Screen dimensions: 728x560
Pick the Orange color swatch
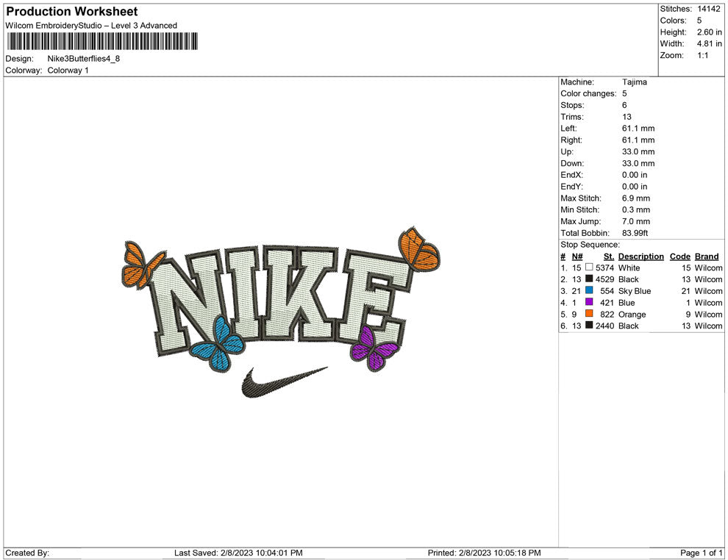tap(589, 314)
